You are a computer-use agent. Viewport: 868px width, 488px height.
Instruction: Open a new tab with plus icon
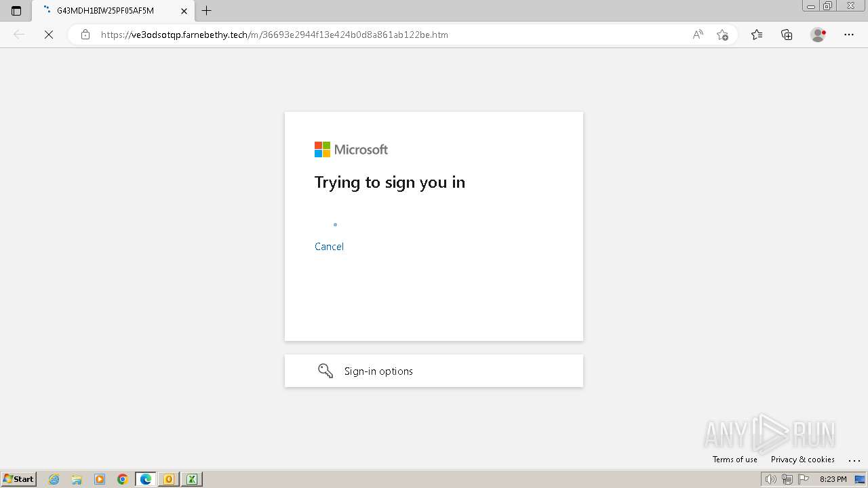(x=207, y=11)
